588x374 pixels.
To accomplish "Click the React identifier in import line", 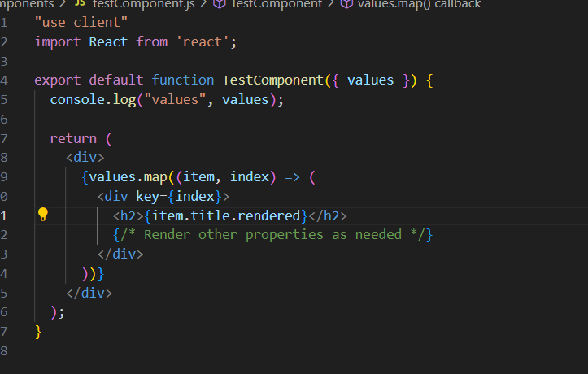I will pos(108,41).
